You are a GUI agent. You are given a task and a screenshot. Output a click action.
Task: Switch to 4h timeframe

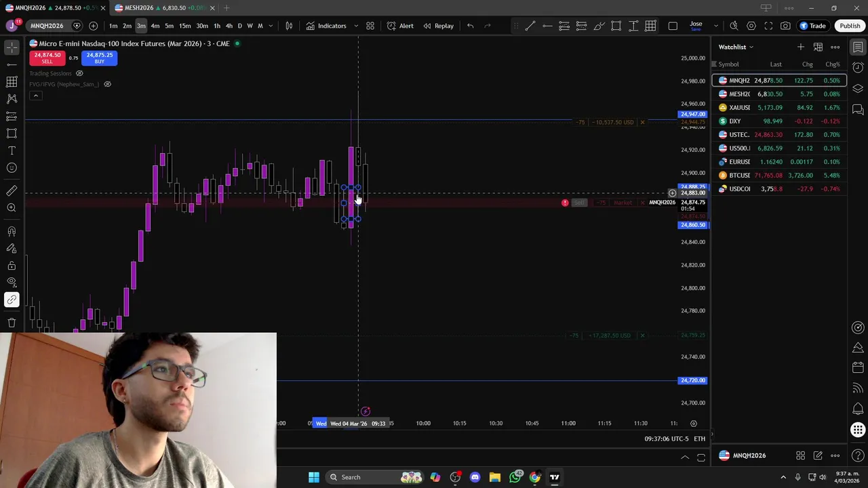click(229, 26)
